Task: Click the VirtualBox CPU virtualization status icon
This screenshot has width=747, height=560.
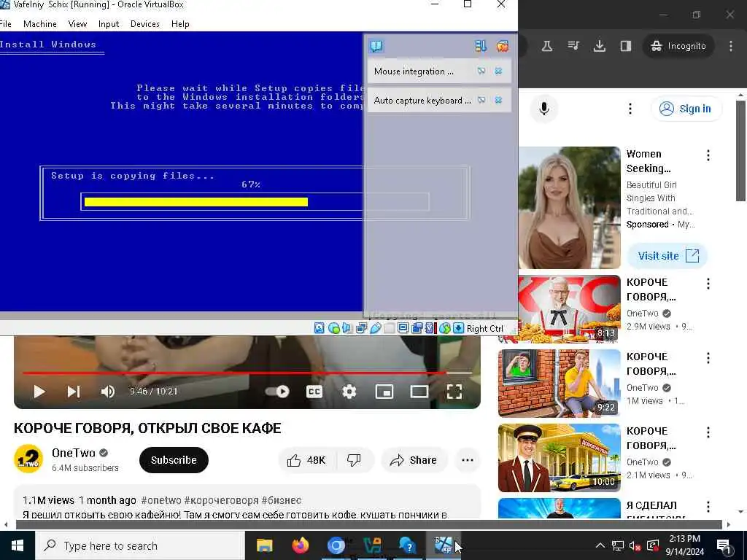Action: tap(430, 328)
